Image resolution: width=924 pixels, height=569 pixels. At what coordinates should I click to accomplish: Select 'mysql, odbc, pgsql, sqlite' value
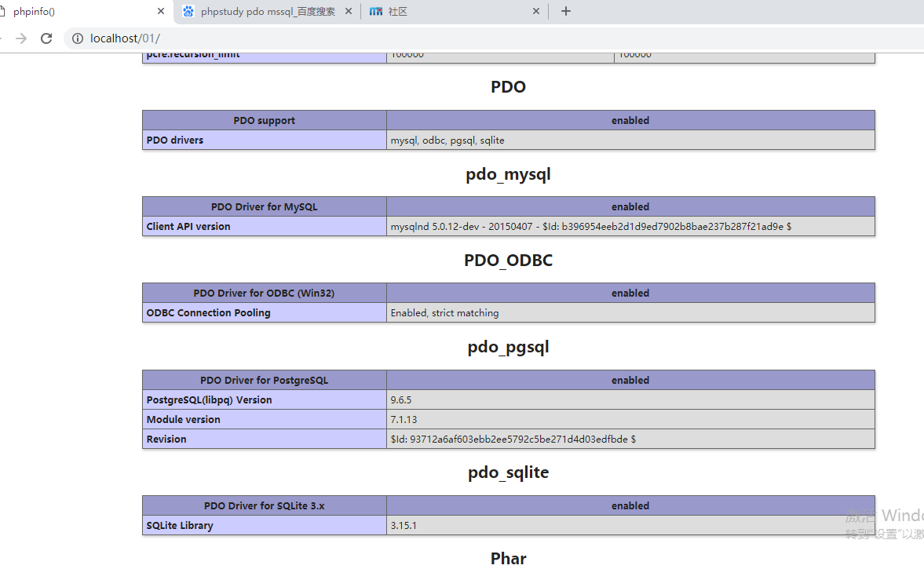pyautogui.click(x=447, y=140)
